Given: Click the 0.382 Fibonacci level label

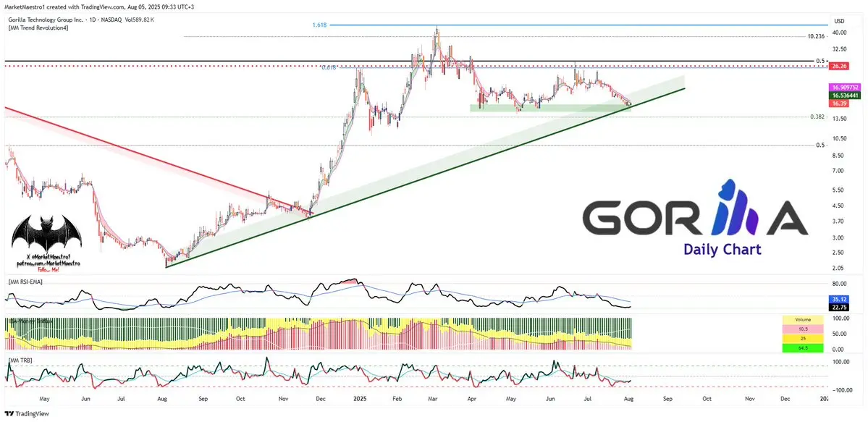Looking at the screenshot, I should (x=817, y=117).
